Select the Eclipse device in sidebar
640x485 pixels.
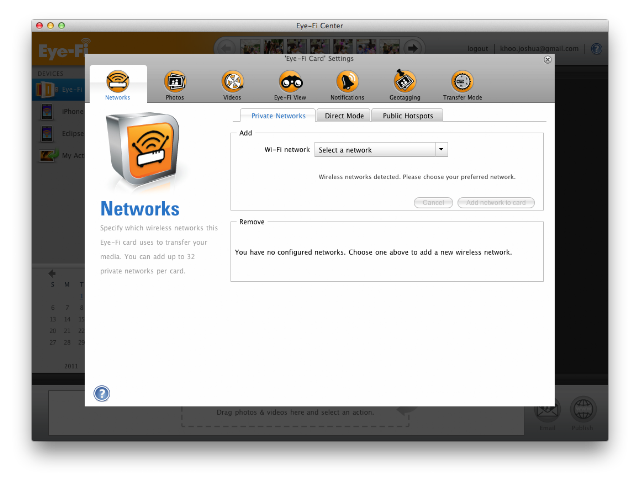tap(59, 133)
